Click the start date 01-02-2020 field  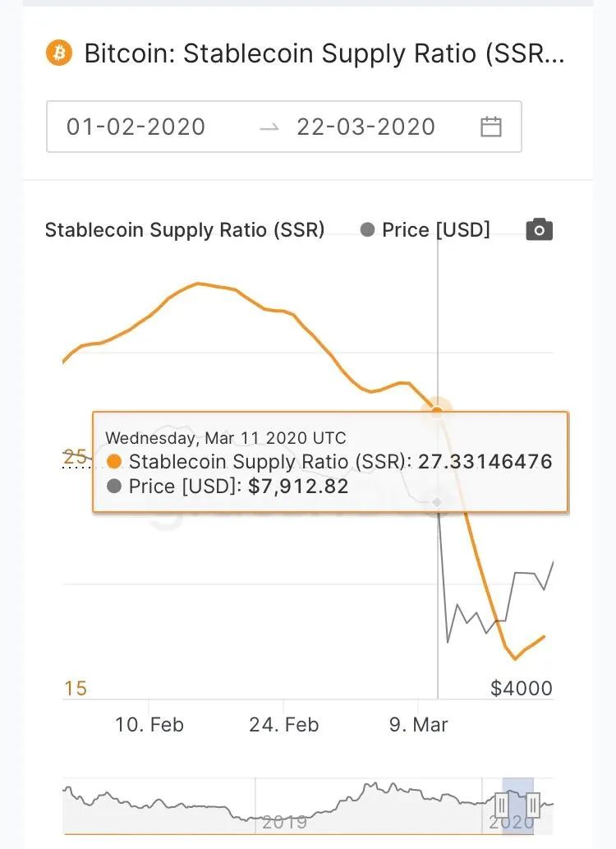[x=136, y=127]
